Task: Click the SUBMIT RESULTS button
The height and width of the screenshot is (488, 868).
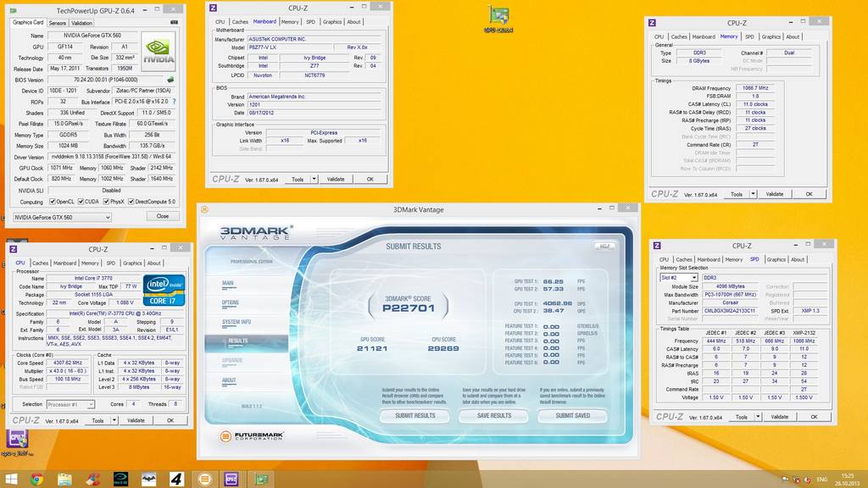Action: pyautogui.click(x=415, y=415)
